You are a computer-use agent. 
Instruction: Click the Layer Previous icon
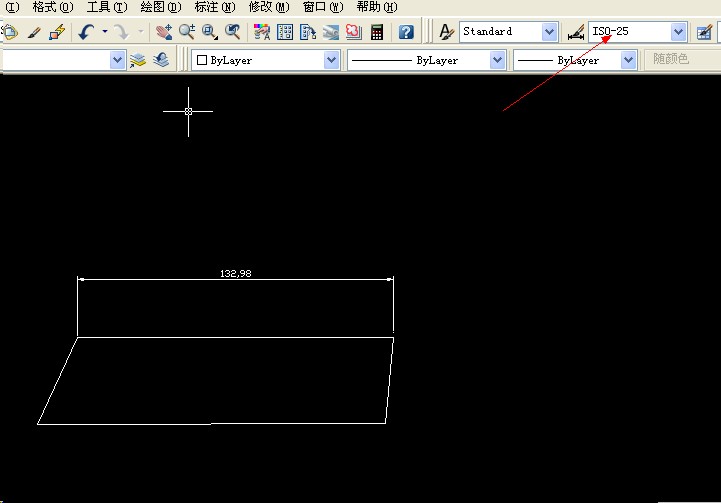[161, 60]
